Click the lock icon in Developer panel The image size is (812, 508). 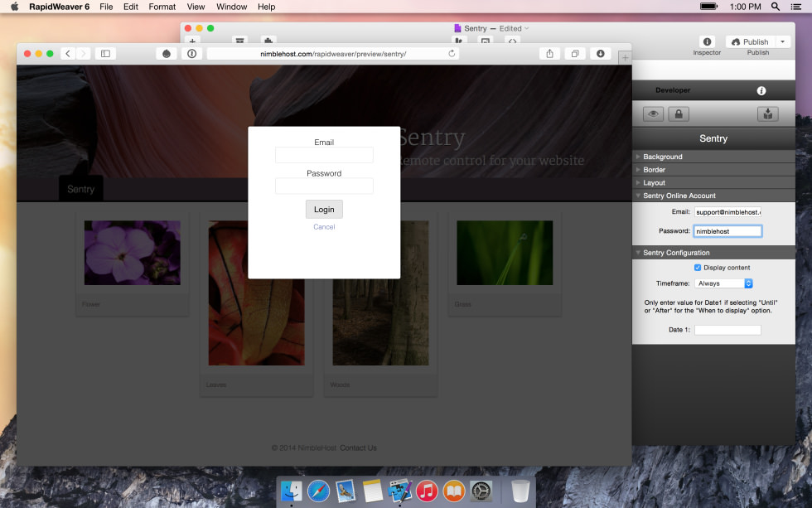(679, 114)
